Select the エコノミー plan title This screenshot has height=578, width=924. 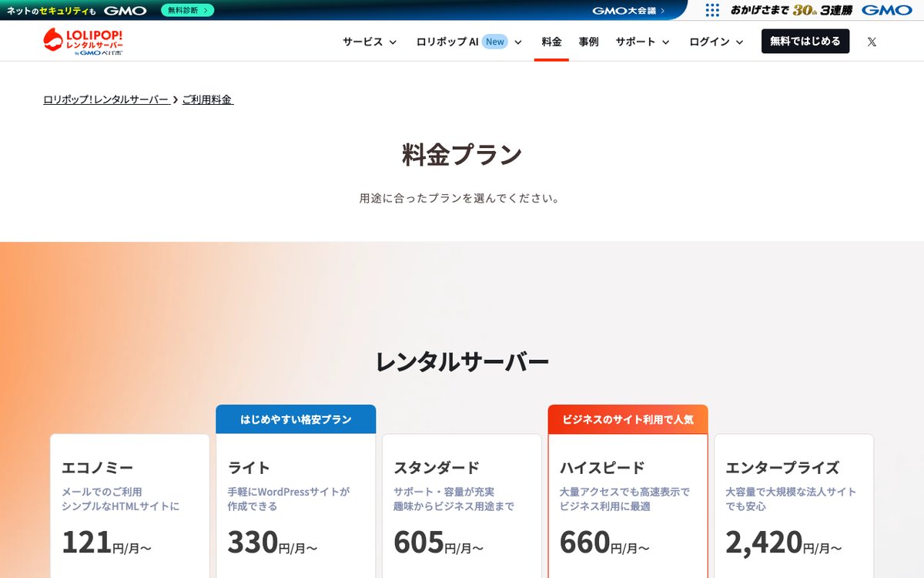click(98, 468)
